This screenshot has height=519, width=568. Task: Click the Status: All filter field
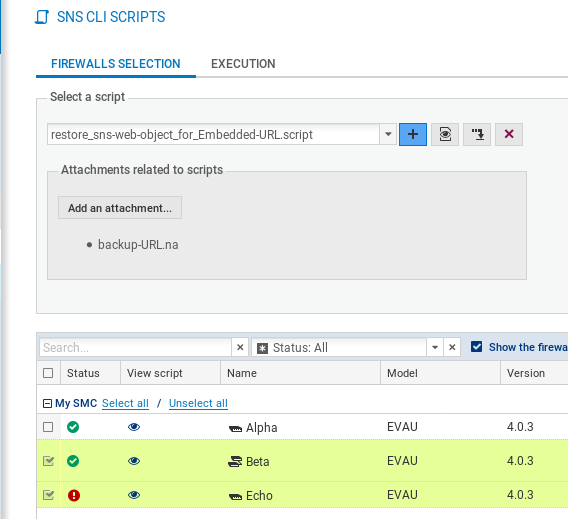coord(339,347)
